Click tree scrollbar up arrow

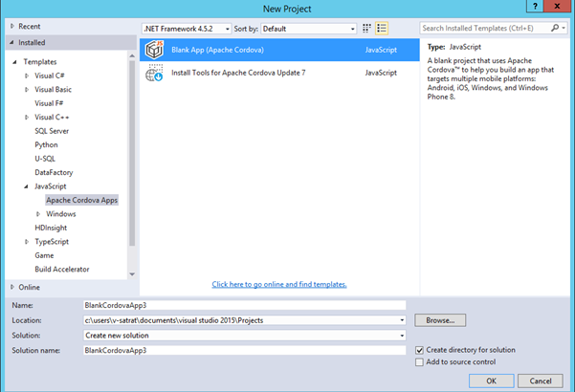[132, 55]
